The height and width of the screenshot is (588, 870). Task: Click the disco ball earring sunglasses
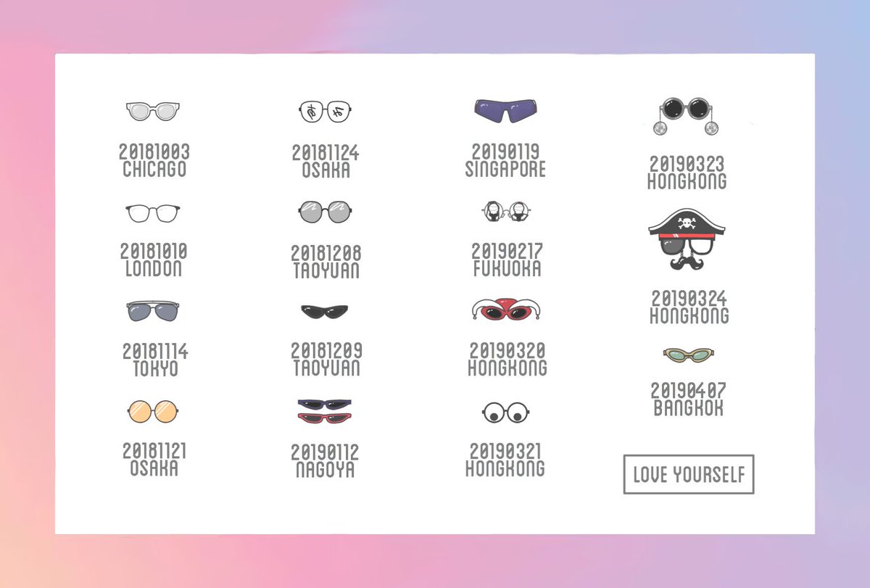pyautogui.click(x=687, y=115)
